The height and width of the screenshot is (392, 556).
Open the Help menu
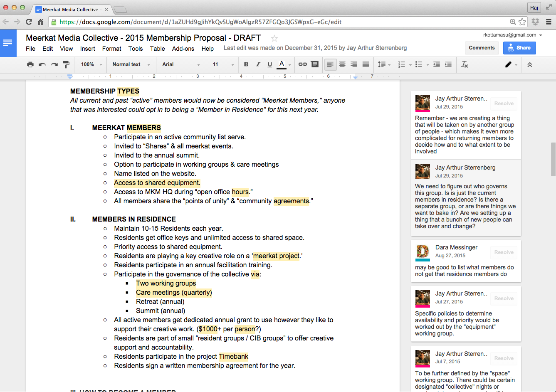208,49
